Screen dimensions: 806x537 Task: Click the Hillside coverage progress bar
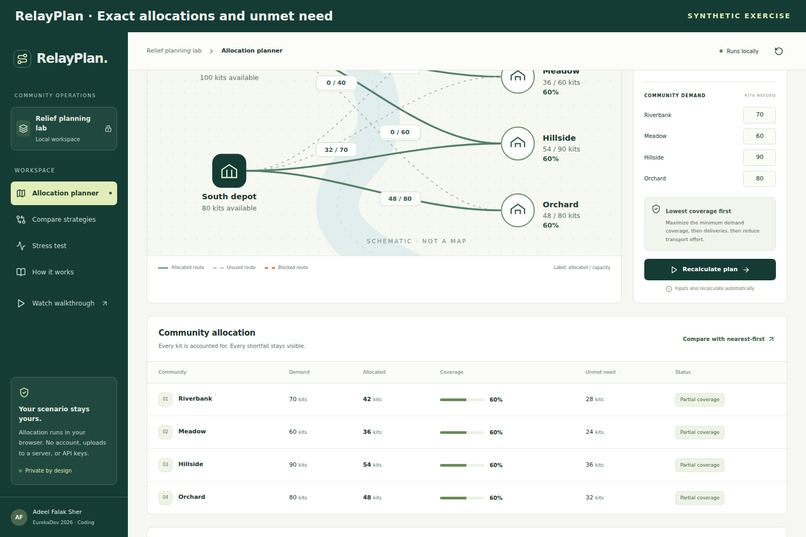pos(462,466)
